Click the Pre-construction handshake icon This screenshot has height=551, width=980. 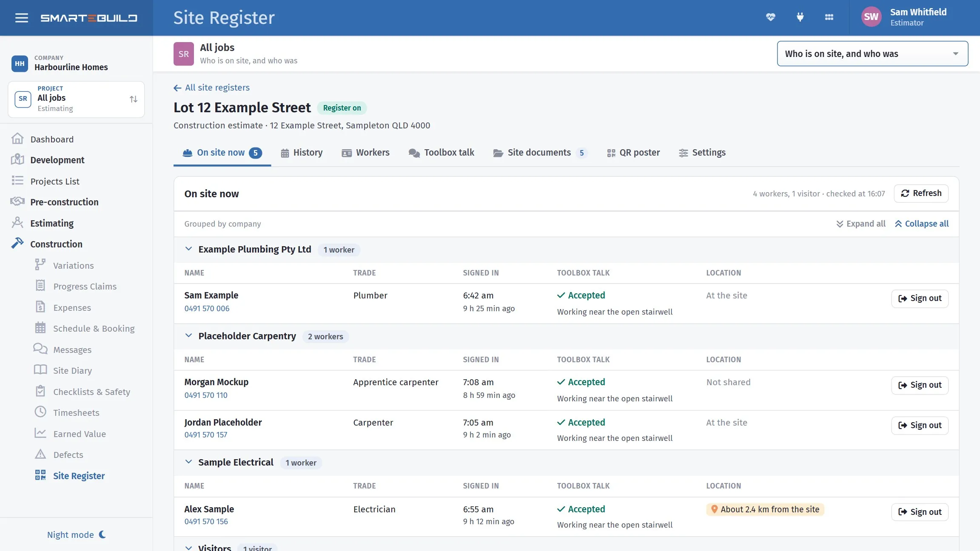pyautogui.click(x=17, y=202)
